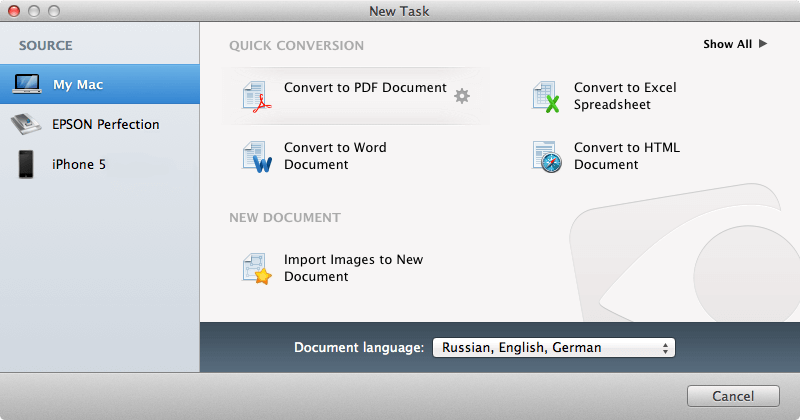The width and height of the screenshot is (800, 420).
Task: Click the Import Images to New Document text
Action: click(x=353, y=268)
